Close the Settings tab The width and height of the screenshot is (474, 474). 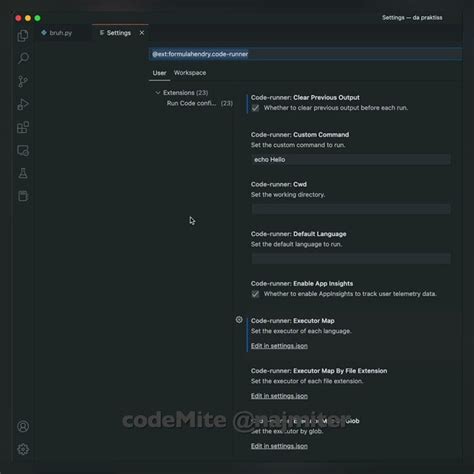point(142,33)
